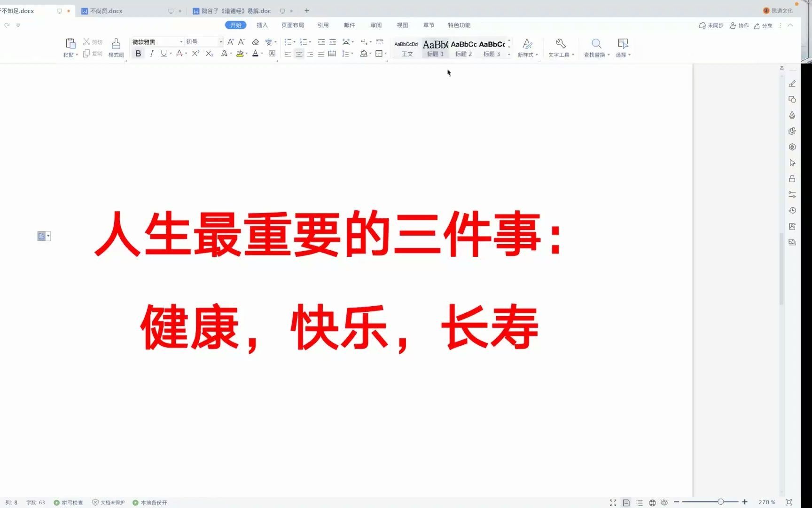Open highlight color dropdown arrow

(x=247, y=54)
